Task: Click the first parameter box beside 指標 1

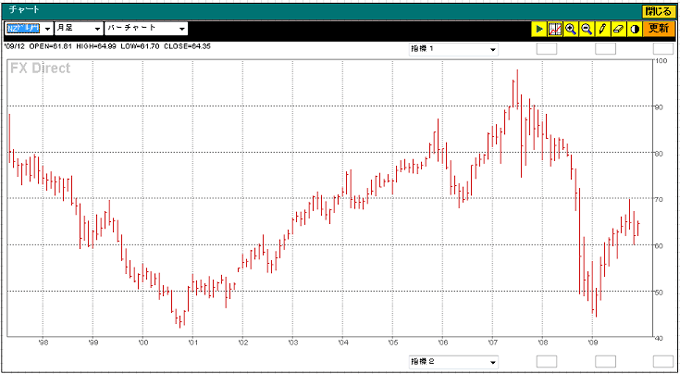Action: click(547, 49)
